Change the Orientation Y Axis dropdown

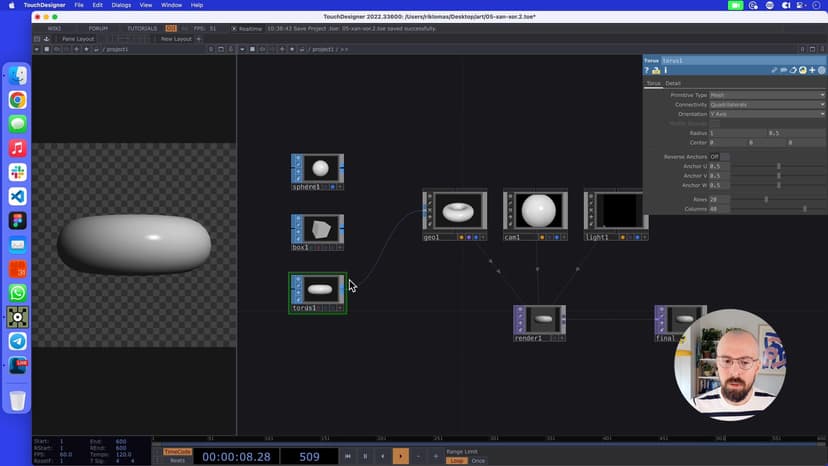click(766, 114)
